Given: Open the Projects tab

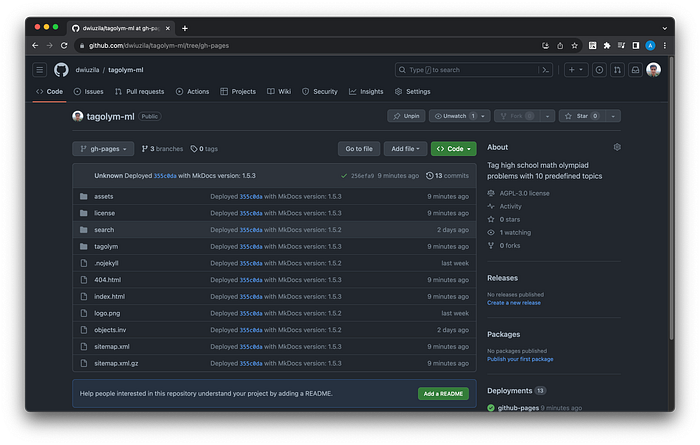Looking at the screenshot, I should point(238,91).
